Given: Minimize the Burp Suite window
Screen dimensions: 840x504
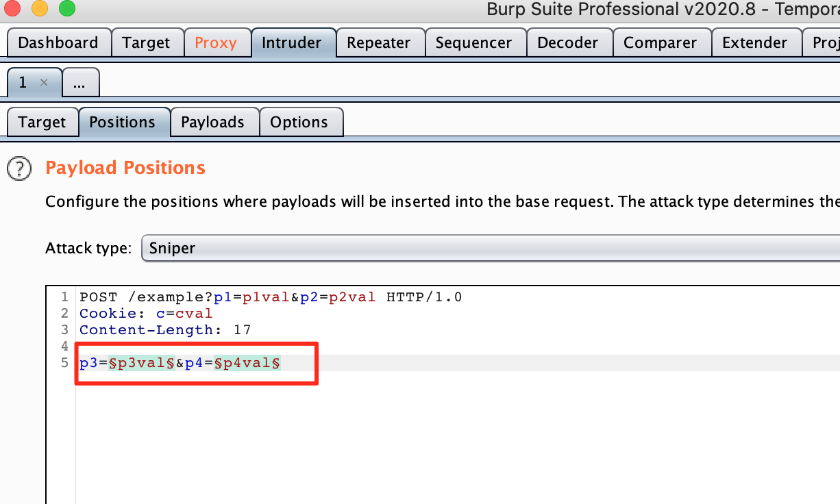Looking at the screenshot, I should (40, 9).
